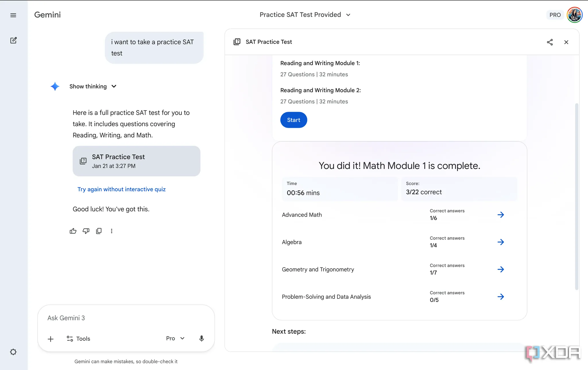Click the user message about practice SAT test
The width and height of the screenshot is (588, 370).
click(154, 48)
